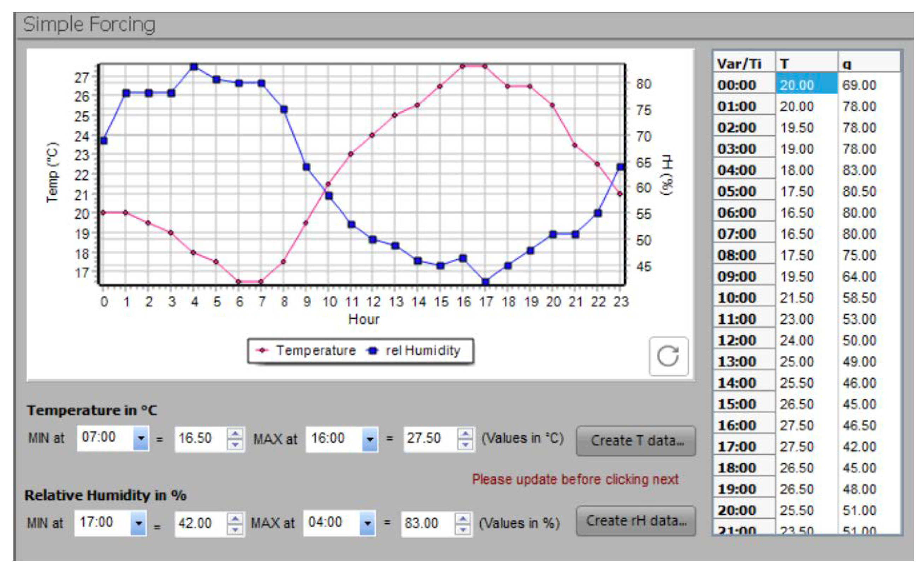Click the 04:00 humidity cell 83.00
The height and width of the screenshot is (575, 924).
point(859,170)
